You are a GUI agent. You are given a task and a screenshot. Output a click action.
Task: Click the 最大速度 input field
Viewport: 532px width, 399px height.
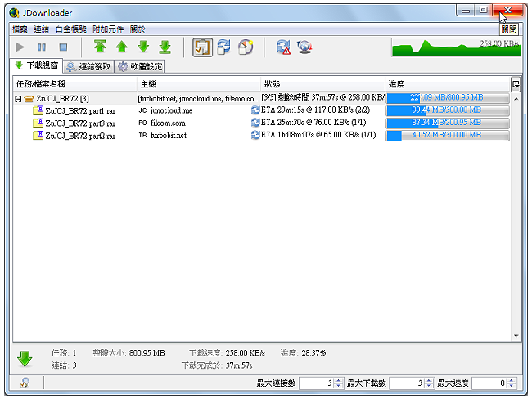489,383
